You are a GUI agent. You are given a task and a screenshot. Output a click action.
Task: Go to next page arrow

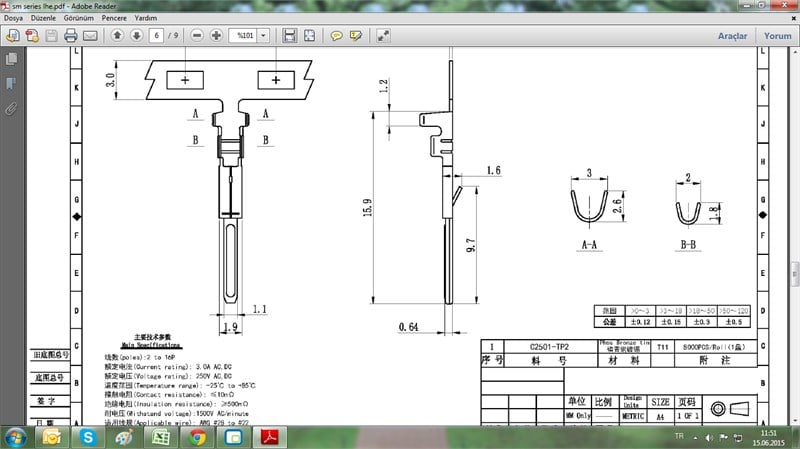[x=137, y=35]
